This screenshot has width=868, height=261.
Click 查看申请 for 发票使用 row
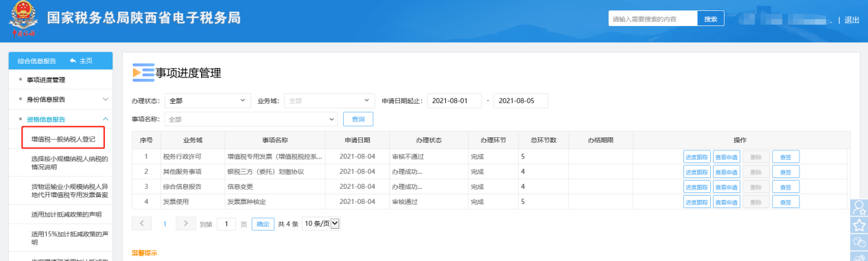tap(727, 202)
